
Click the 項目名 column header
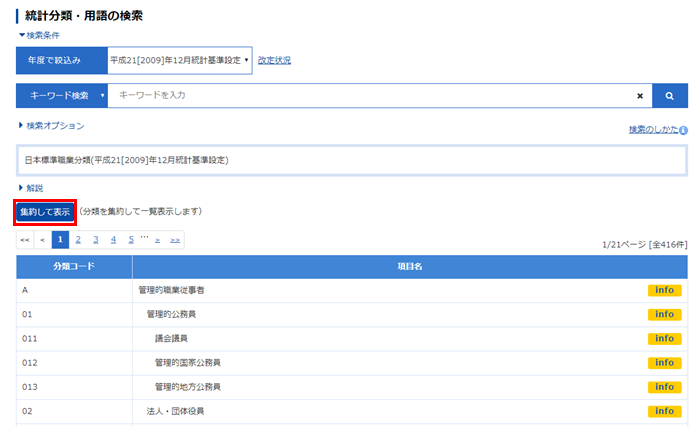[410, 267]
